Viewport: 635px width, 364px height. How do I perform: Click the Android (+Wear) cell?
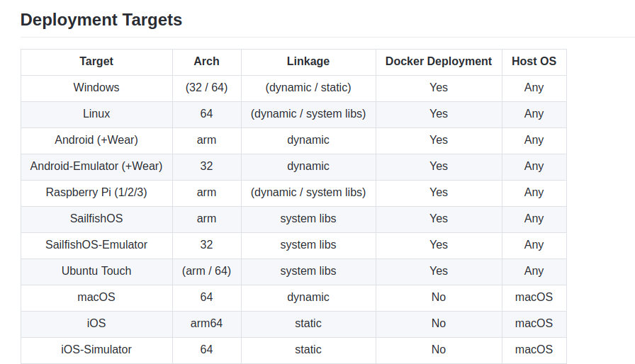pyautogui.click(x=96, y=140)
